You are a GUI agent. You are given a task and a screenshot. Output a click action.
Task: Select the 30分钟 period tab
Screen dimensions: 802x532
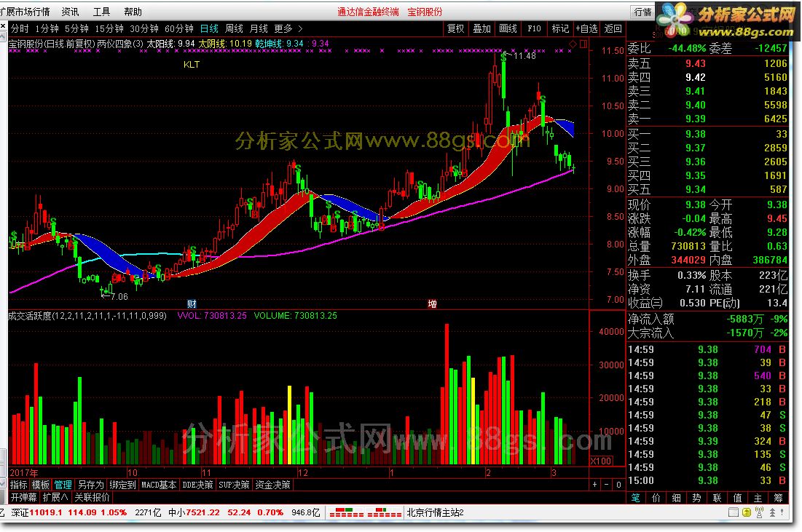click(x=144, y=28)
